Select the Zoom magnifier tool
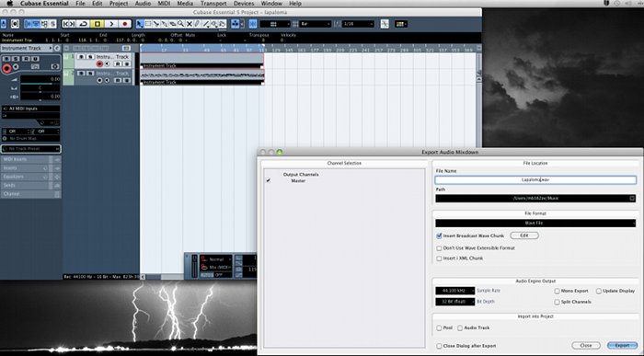This screenshot has width=644, height=356. click(181, 24)
